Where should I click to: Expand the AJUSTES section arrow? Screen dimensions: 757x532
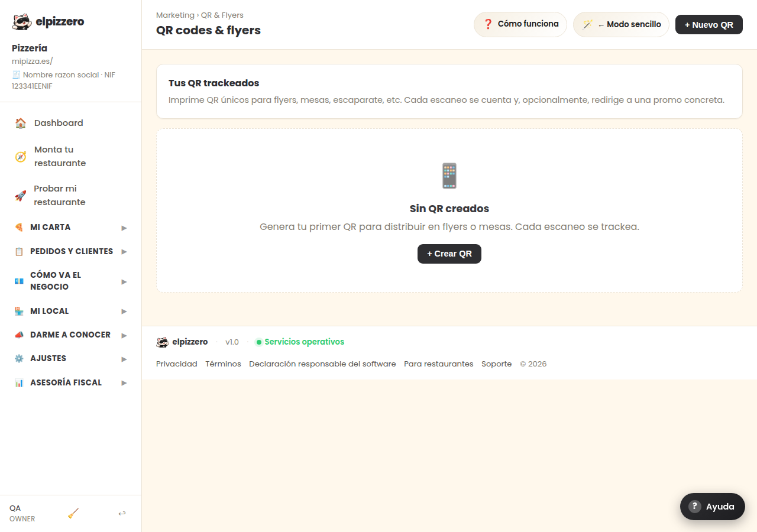coord(124,359)
